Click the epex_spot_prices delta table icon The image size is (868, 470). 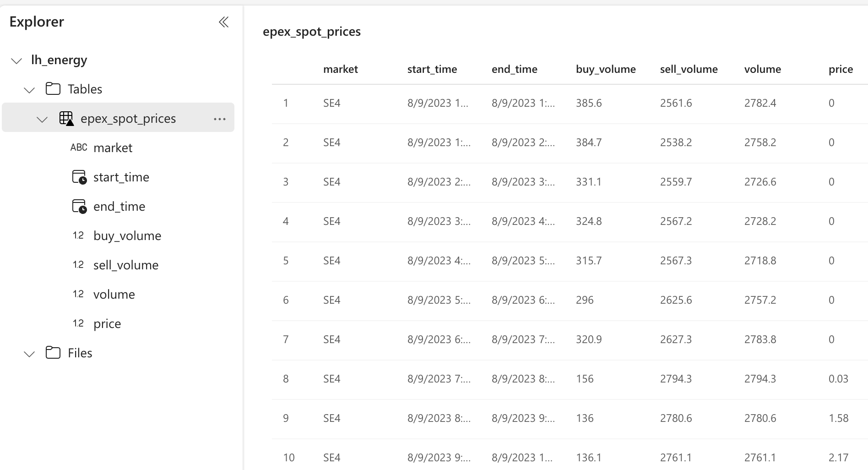click(66, 118)
